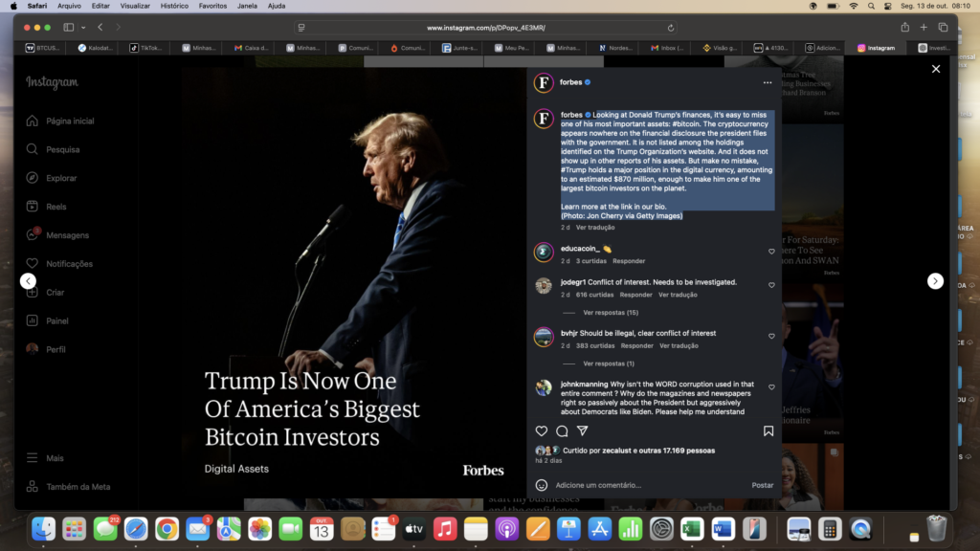The width and height of the screenshot is (980, 551).
Task: Click 'Ver tradução' under the Forbes caption
Action: (595, 228)
